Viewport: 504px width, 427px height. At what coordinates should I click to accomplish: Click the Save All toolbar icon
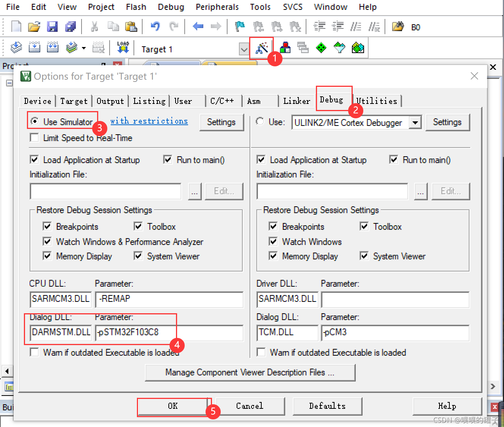pyautogui.click(x=71, y=27)
